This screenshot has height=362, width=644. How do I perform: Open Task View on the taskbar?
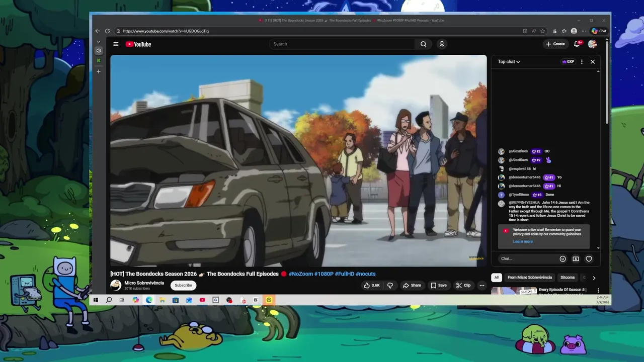(122, 300)
